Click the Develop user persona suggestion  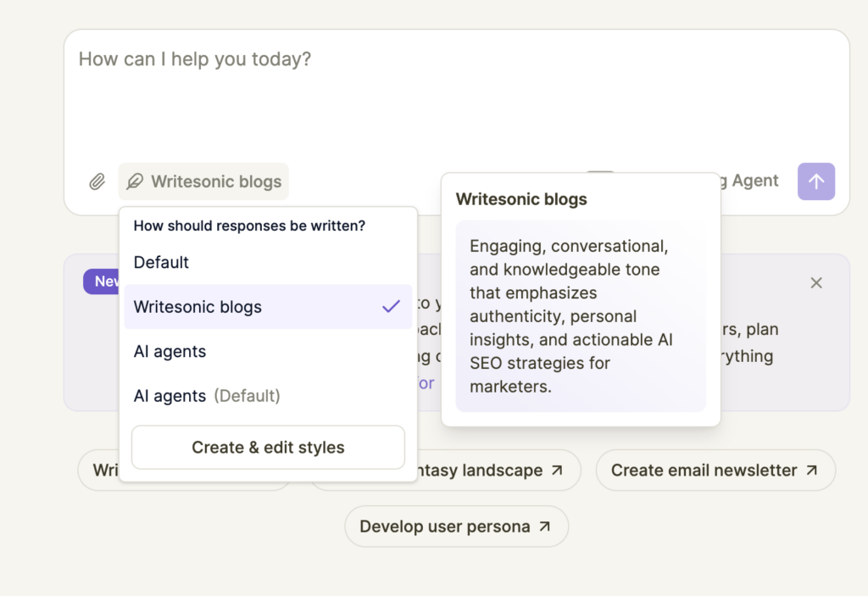coord(456,526)
